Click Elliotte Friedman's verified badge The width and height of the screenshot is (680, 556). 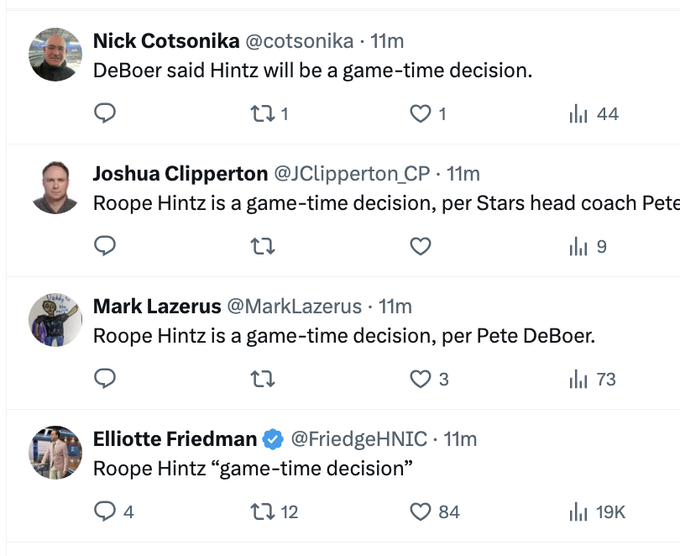click(272, 439)
